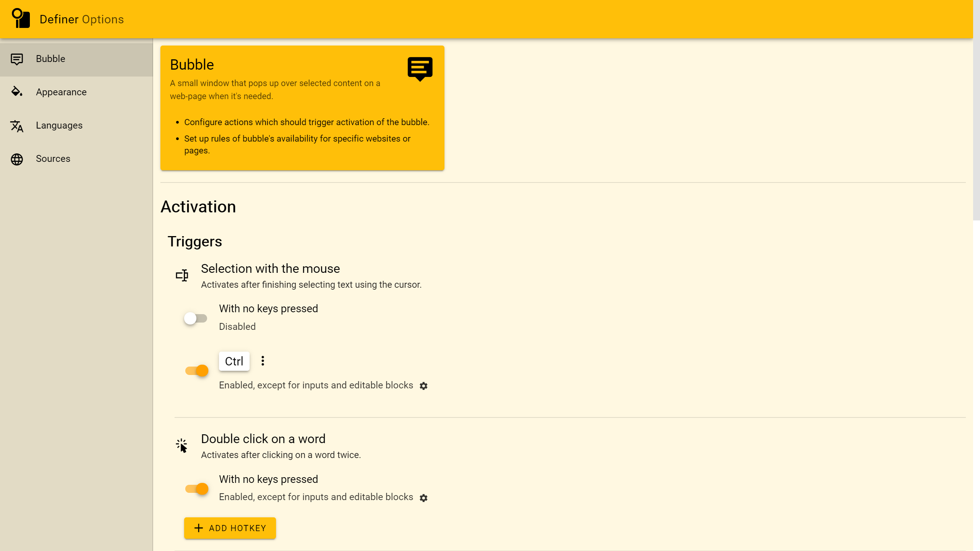This screenshot has height=551, width=980.
Task: Click large bubble icon in header card
Action: pyautogui.click(x=420, y=69)
